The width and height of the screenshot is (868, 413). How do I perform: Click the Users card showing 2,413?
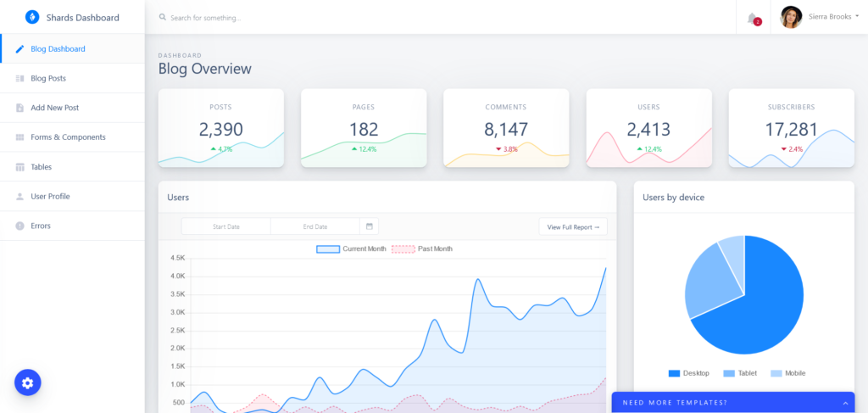[648, 128]
